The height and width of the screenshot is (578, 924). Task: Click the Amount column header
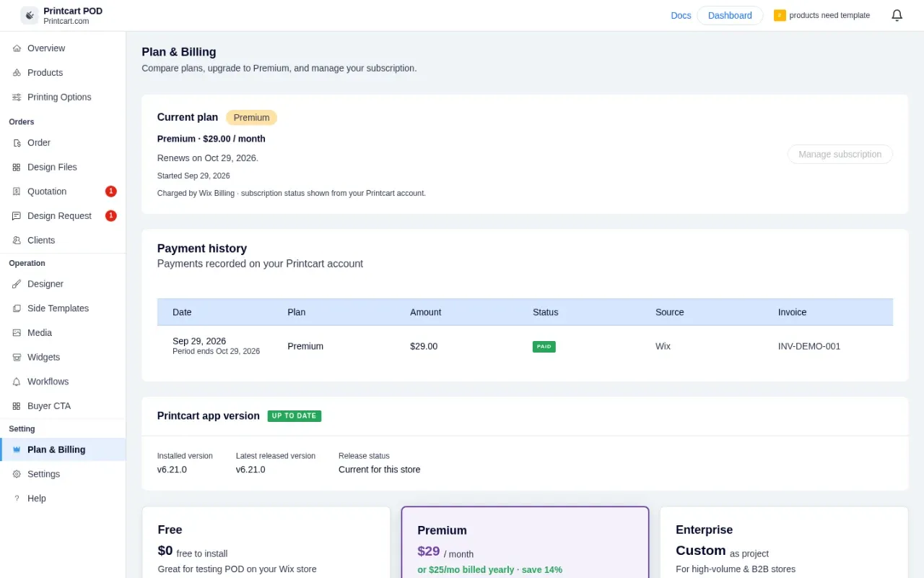(426, 312)
